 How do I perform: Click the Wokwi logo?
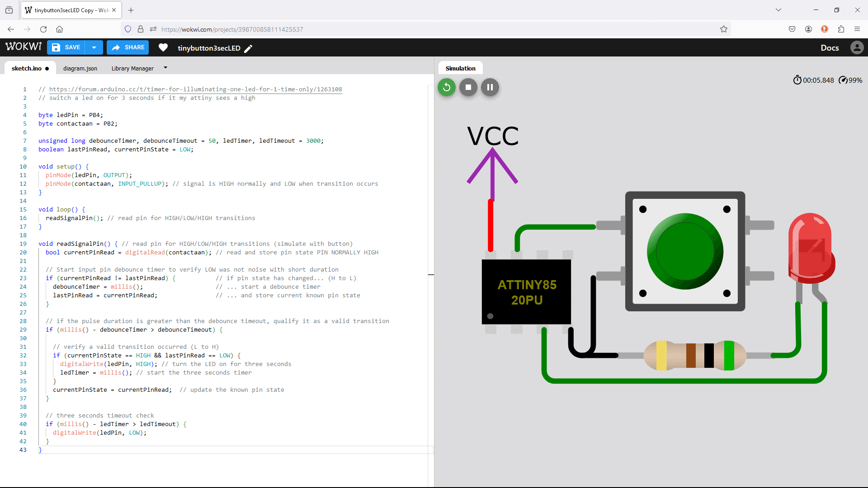coord(24,47)
